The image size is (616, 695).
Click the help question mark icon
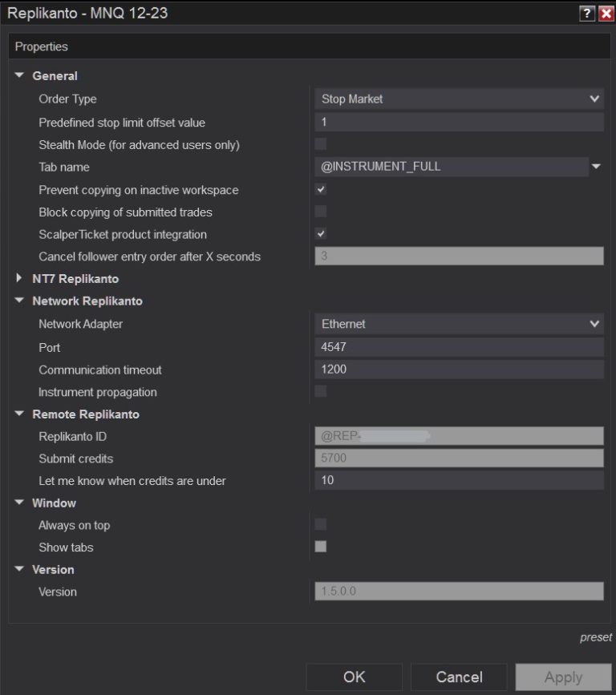tap(586, 14)
